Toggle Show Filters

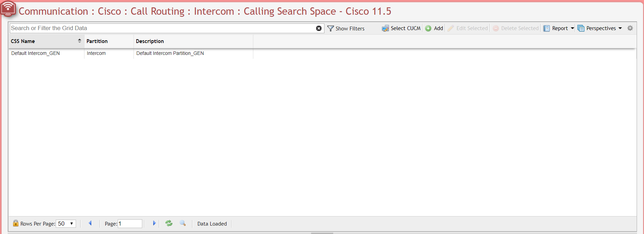pos(346,28)
